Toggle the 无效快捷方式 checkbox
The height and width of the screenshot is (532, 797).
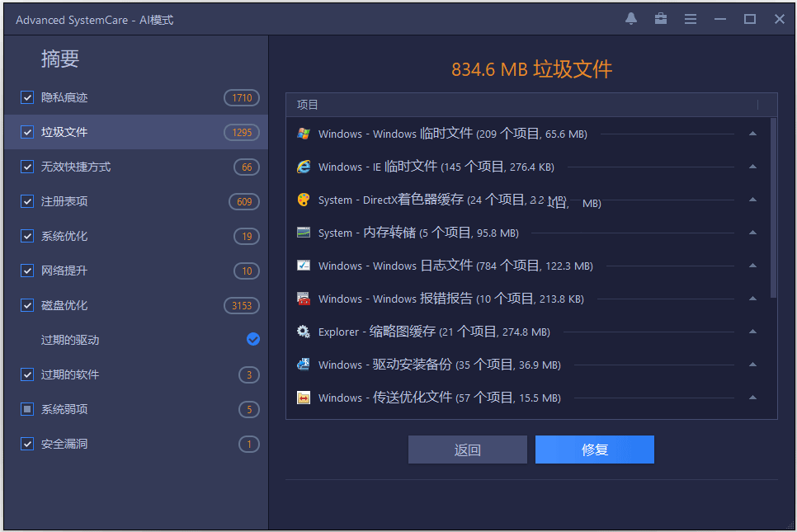(27, 167)
